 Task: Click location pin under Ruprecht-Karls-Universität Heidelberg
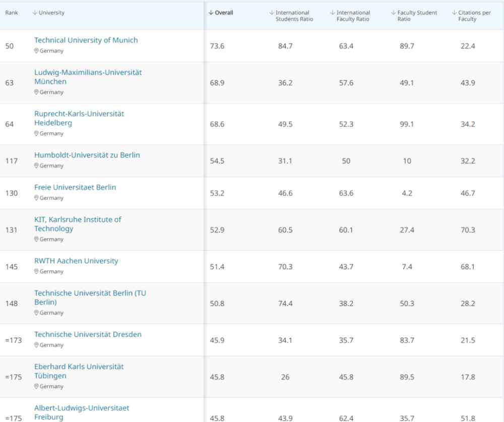coord(36,134)
